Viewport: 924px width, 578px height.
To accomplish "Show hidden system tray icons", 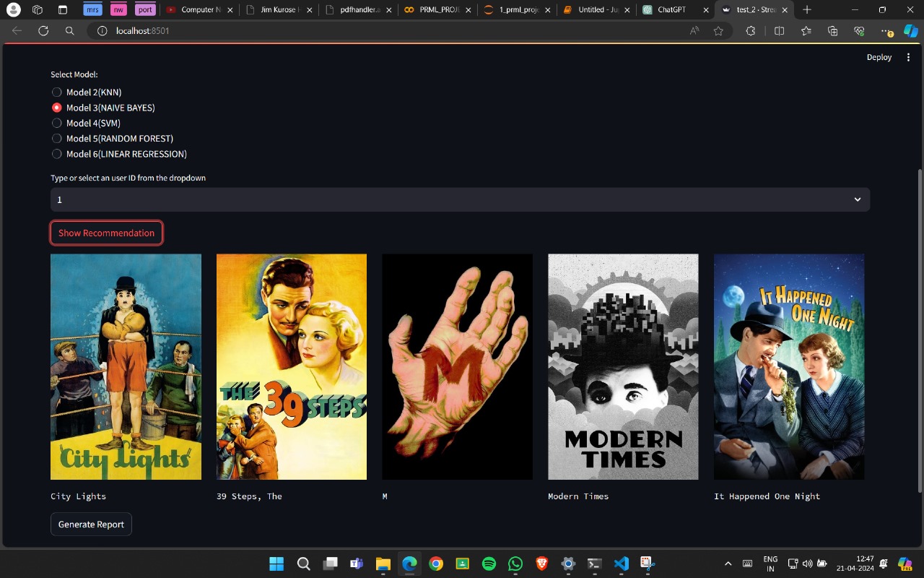I will coord(728,564).
